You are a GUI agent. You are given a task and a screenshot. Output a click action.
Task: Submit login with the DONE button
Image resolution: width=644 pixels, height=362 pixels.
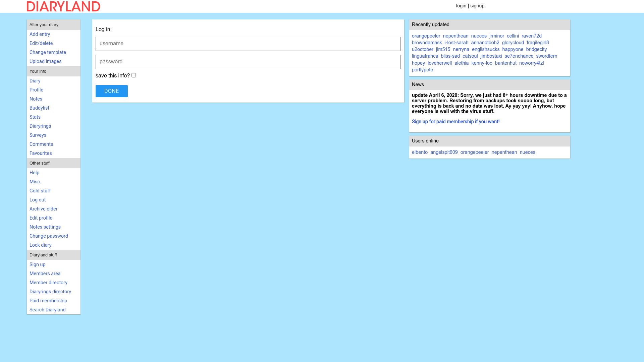tap(112, 91)
